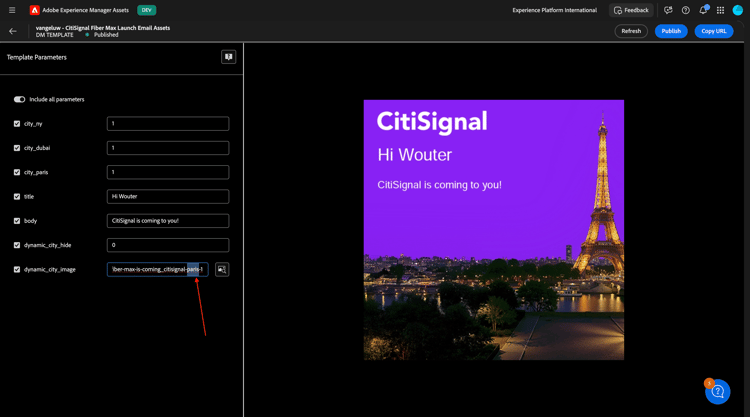This screenshot has width=750, height=417.
Task: Click the 'Template Parameters' heading
Action: pyautogui.click(x=37, y=57)
